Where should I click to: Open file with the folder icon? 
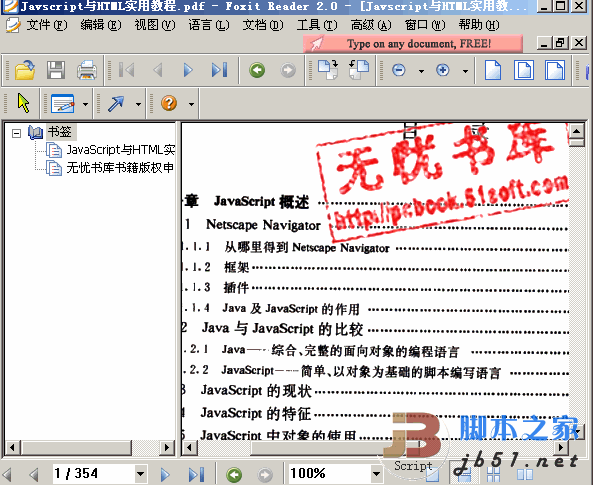pyautogui.click(x=25, y=70)
